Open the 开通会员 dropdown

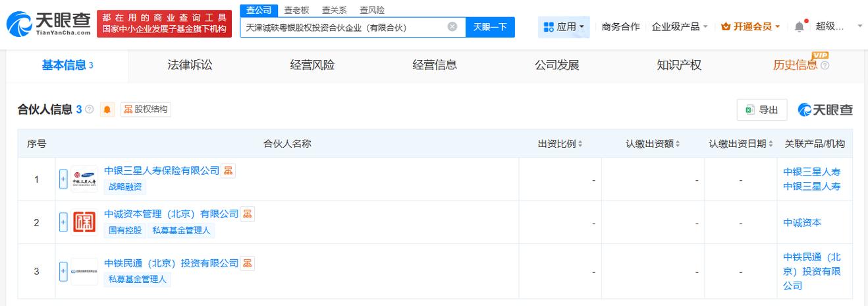point(751,27)
